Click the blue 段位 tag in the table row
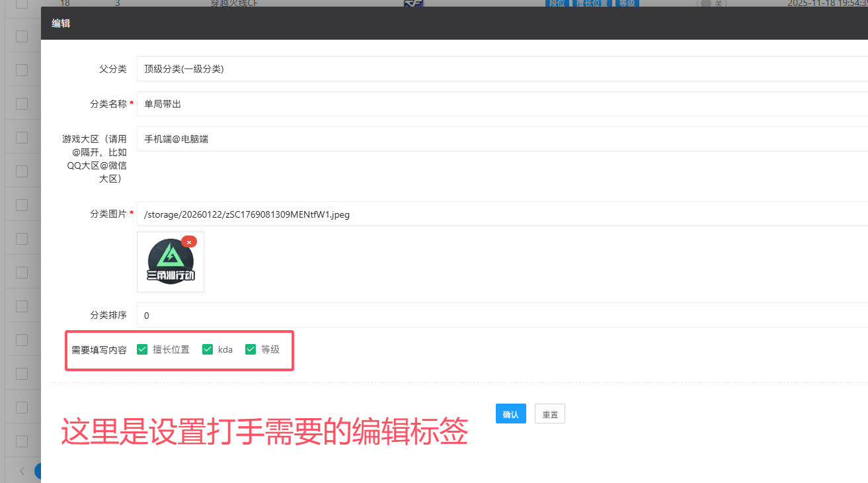Viewport: 868px width, 483px height. (x=557, y=3)
